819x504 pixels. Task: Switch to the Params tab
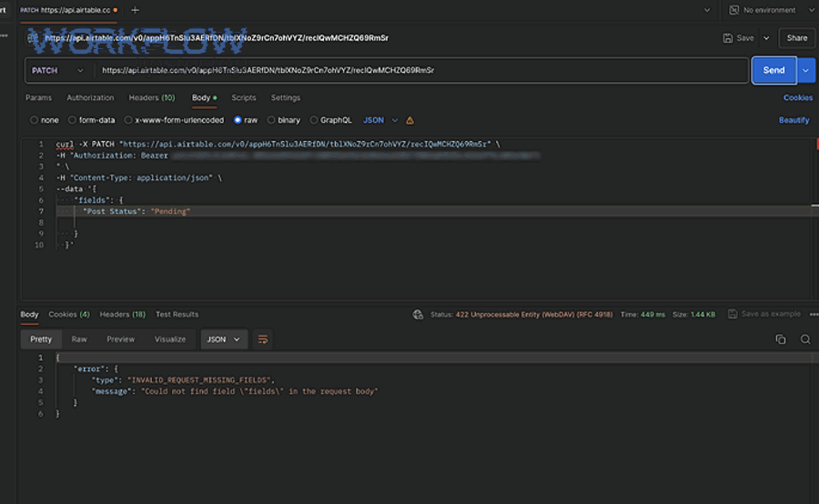coord(38,97)
